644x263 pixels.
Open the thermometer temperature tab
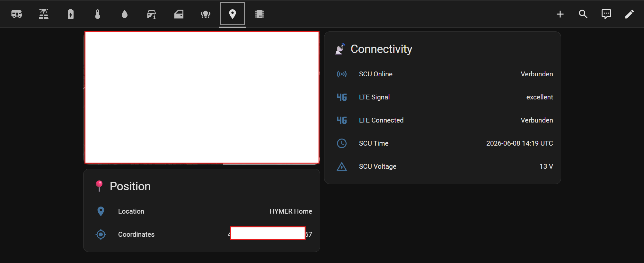pos(98,14)
